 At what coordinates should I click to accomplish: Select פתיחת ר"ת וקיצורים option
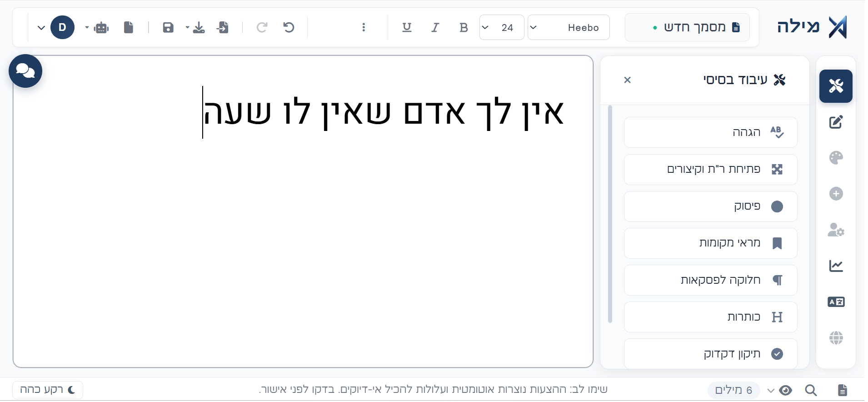pyautogui.click(x=710, y=169)
